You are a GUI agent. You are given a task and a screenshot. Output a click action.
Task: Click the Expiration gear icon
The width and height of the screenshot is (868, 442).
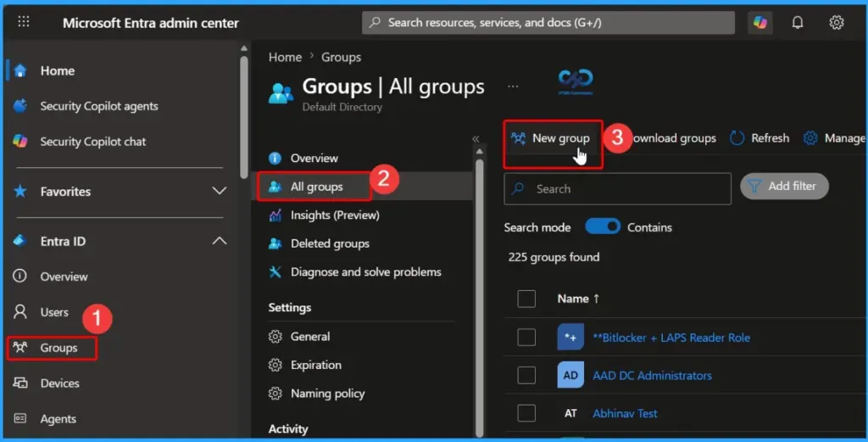(x=275, y=365)
